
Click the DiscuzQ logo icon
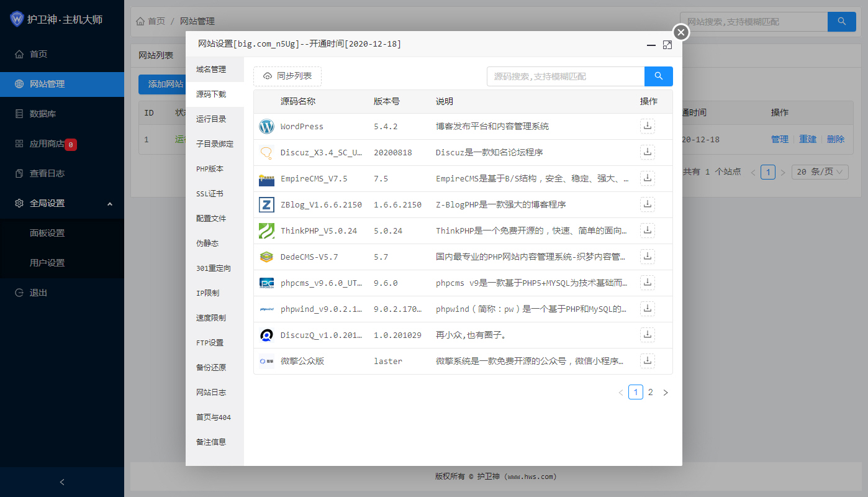tap(266, 335)
